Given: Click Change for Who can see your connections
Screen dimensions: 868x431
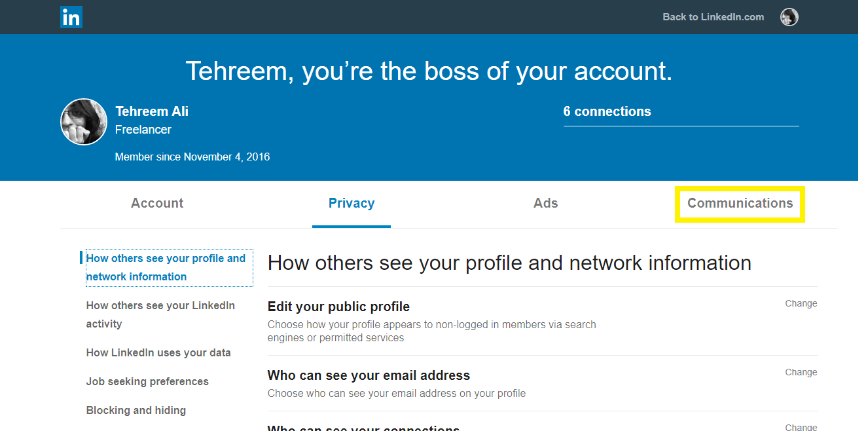Looking at the screenshot, I should pyautogui.click(x=801, y=427).
